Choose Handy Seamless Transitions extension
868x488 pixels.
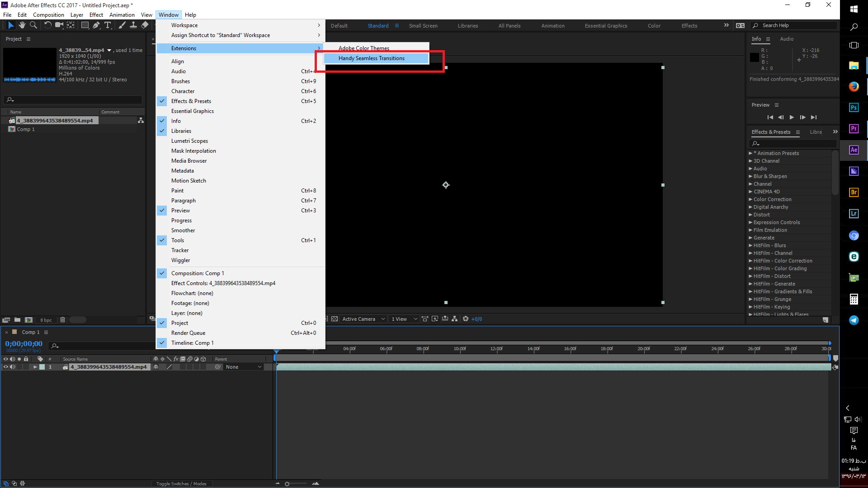tap(376, 58)
